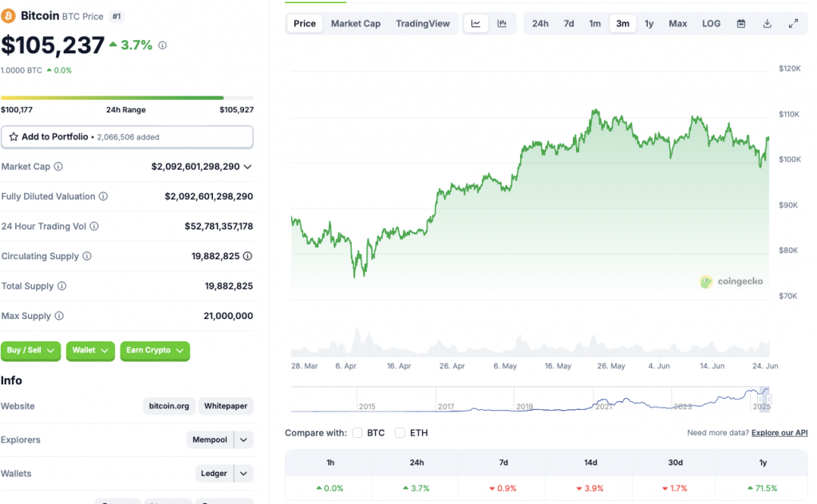Tick the ETH compare checkbox
This screenshot has height=504, width=817.
(400, 433)
